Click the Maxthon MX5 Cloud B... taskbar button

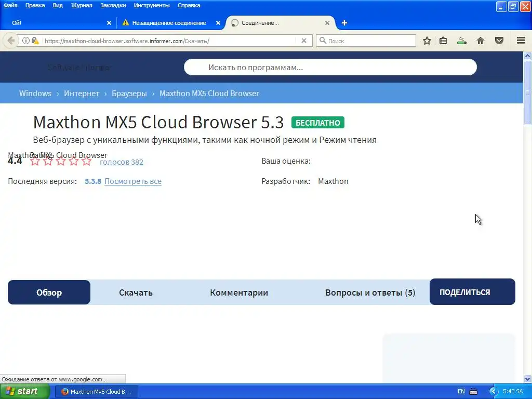[96, 392]
